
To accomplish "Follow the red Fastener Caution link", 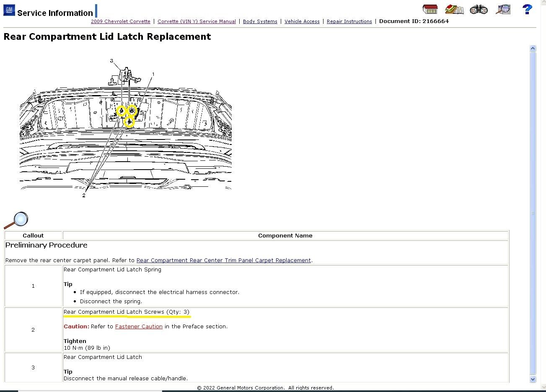I will [x=139, y=326].
